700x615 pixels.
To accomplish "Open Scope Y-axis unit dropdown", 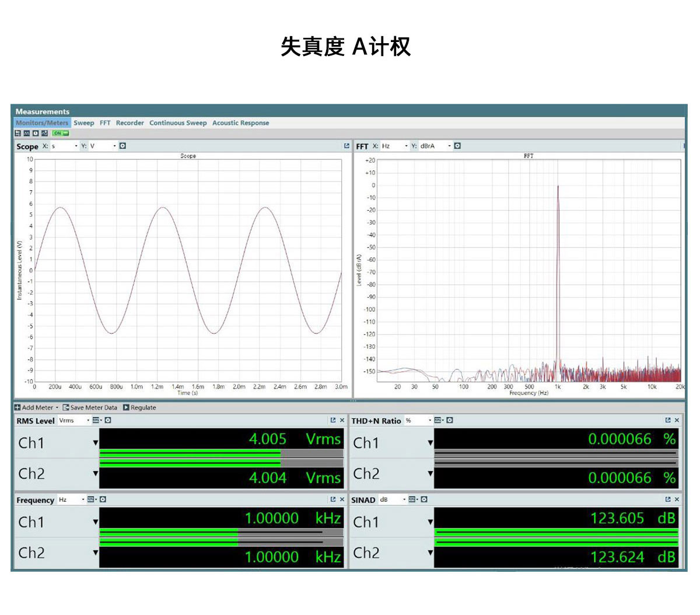I will click(x=103, y=146).
